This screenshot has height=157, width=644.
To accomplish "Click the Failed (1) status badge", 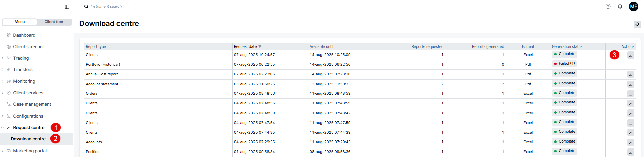I will pos(565,64).
